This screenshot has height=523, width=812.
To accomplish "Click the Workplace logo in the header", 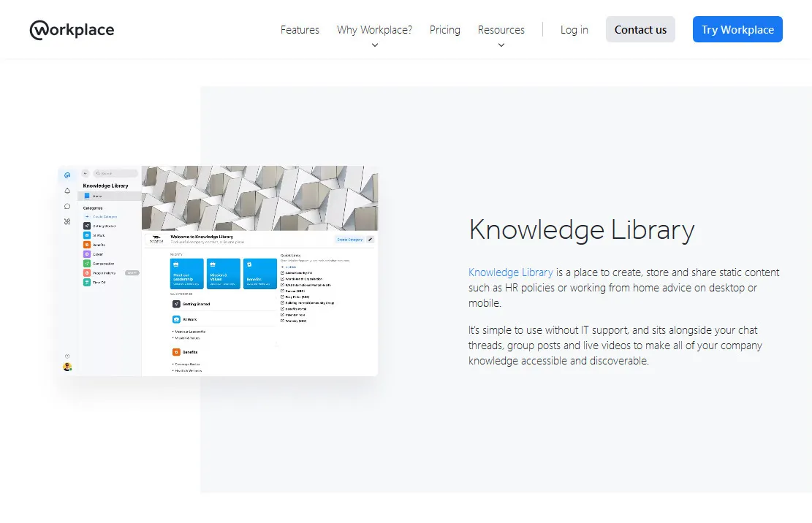I will pos(72,30).
